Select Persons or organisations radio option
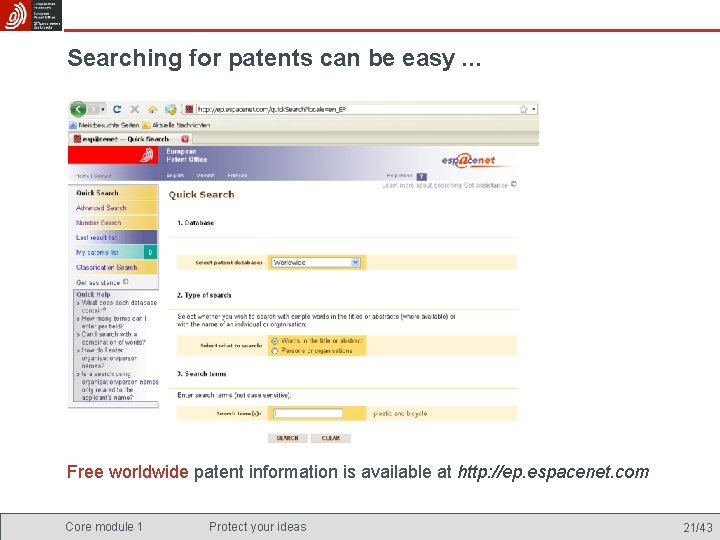Image resolution: width=720 pixels, height=540 pixels. click(x=275, y=351)
